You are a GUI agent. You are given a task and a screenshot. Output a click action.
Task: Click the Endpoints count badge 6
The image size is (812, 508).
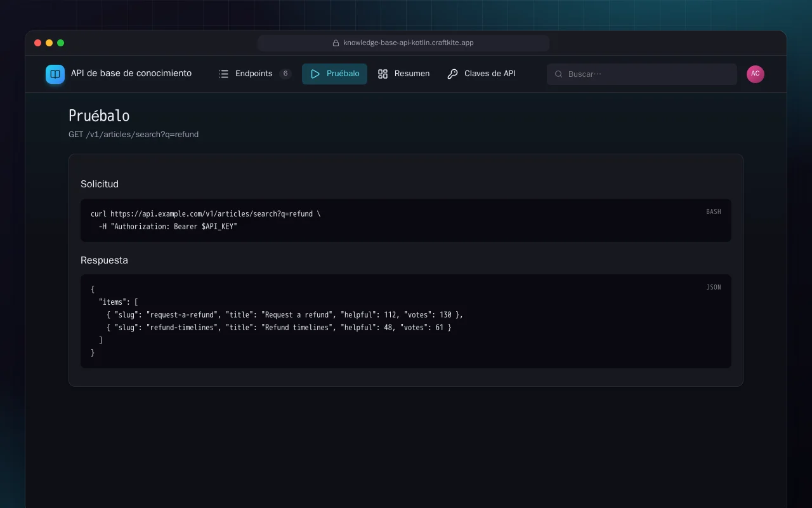pyautogui.click(x=285, y=74)
